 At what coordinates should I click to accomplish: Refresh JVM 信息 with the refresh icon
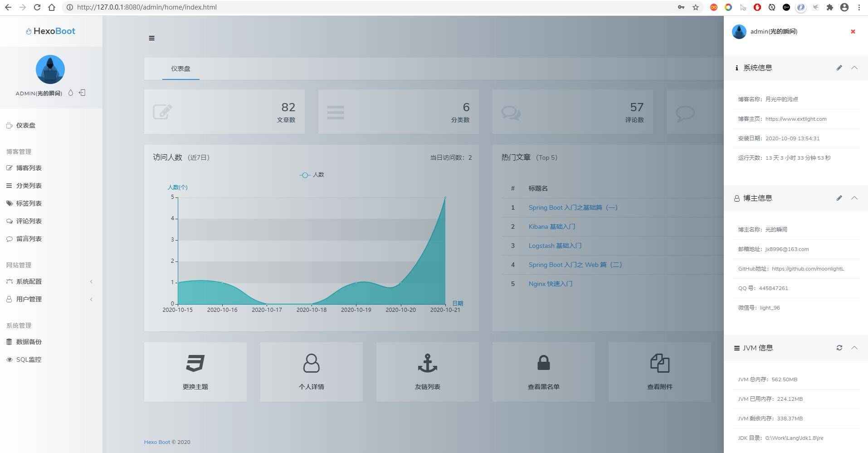coord(839,348)
